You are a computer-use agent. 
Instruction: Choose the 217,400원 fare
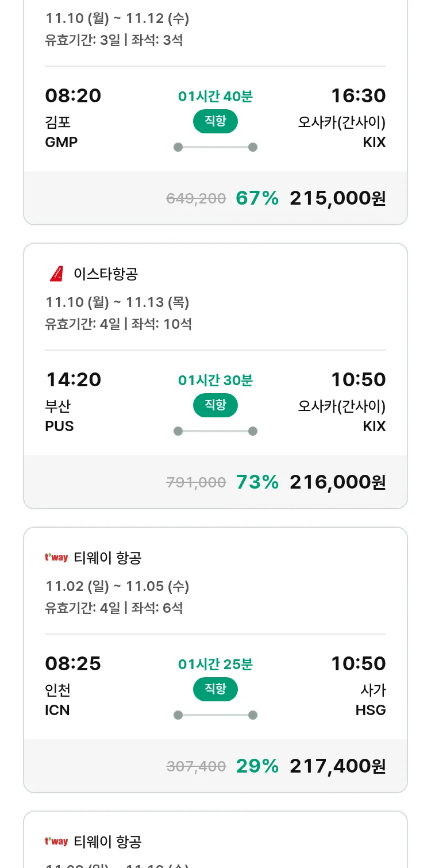pyautogui.click(x=337, y=766)
